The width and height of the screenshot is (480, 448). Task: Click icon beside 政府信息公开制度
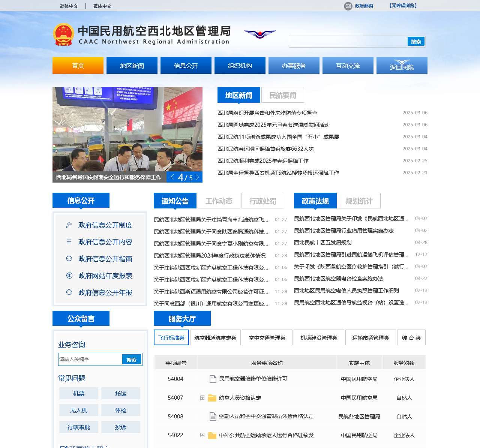click(69, 225)
